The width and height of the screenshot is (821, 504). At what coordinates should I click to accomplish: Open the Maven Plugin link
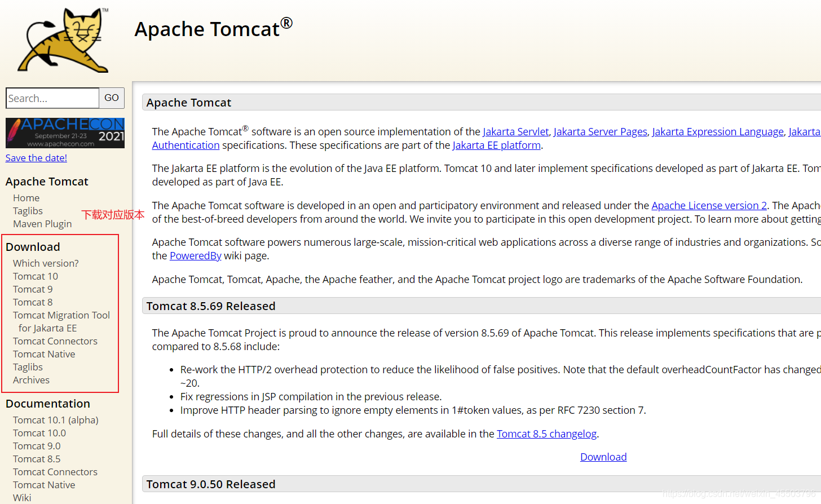point(42,224)
